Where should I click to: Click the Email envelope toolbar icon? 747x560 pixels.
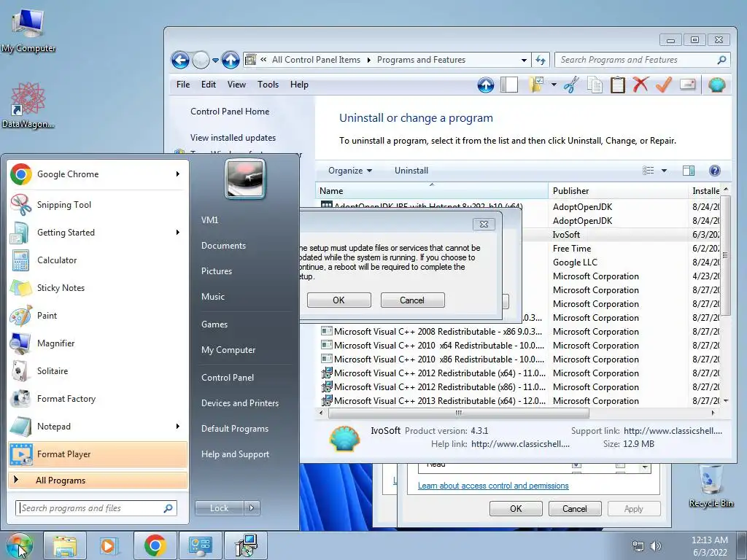pyautogui.click(x=687, y=85)
